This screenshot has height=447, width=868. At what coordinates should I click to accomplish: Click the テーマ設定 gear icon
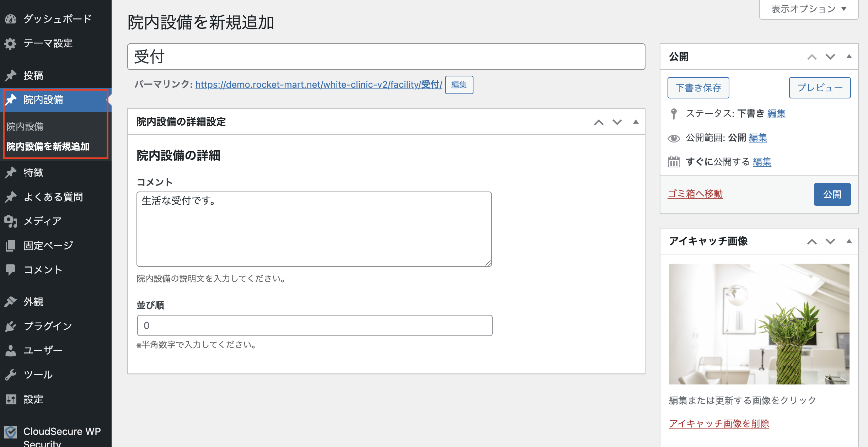tap(11, 43)
